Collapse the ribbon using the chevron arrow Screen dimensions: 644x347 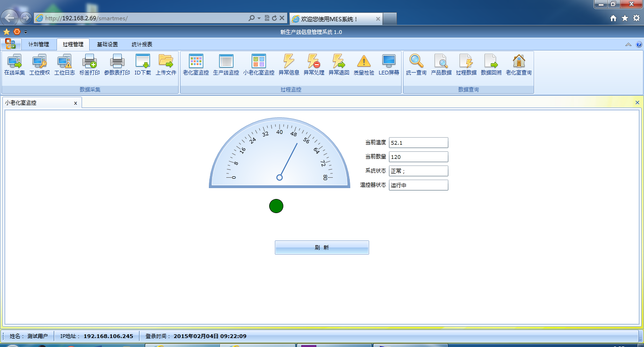pyautogui.click(x=628, y=44)
